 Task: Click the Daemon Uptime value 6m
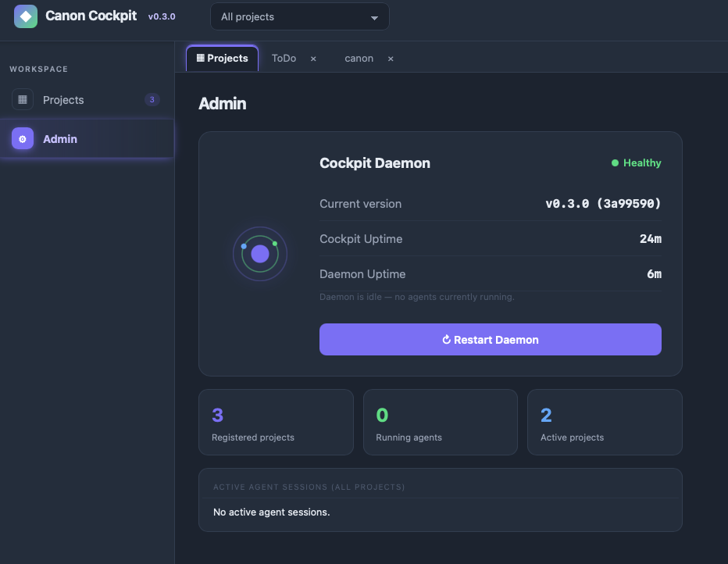coord(654,274)
